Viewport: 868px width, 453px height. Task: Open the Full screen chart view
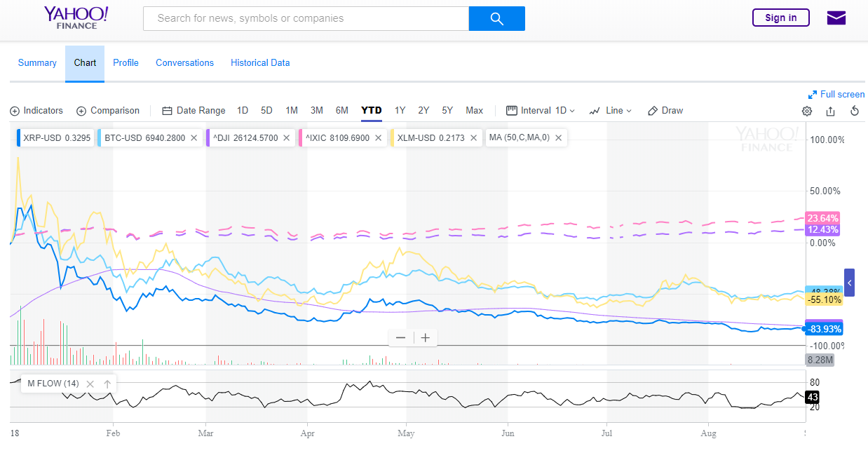[836, 95]
